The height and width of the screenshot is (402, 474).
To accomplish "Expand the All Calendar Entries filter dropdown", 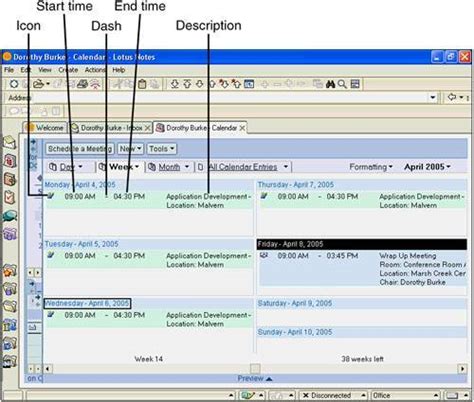I will click(286, 167).
